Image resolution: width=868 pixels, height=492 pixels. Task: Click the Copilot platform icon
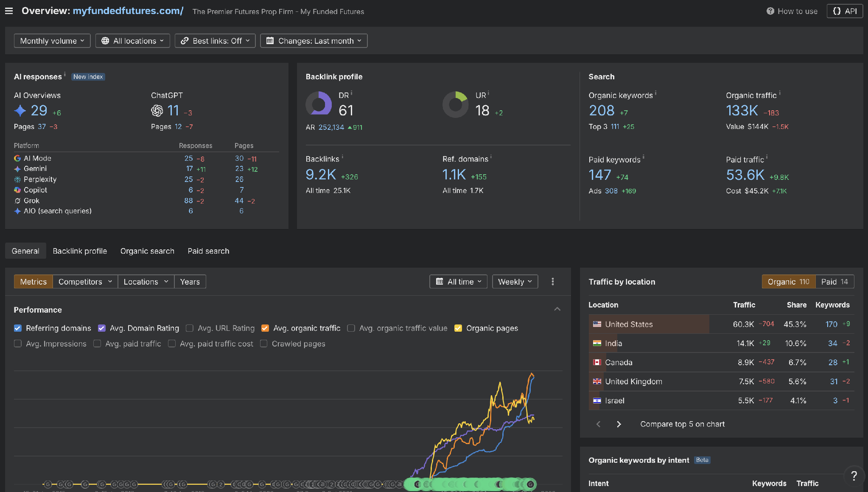tap(17, 190)
